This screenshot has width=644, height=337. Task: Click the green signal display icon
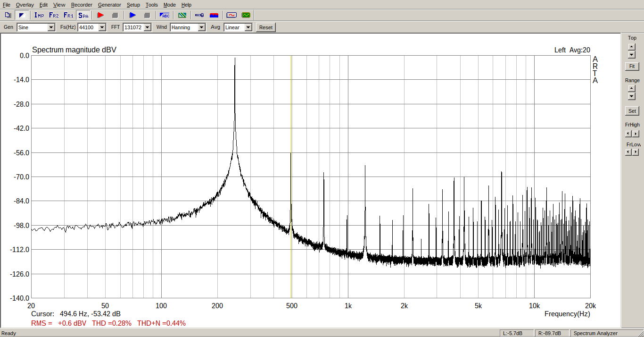[246, 15]
